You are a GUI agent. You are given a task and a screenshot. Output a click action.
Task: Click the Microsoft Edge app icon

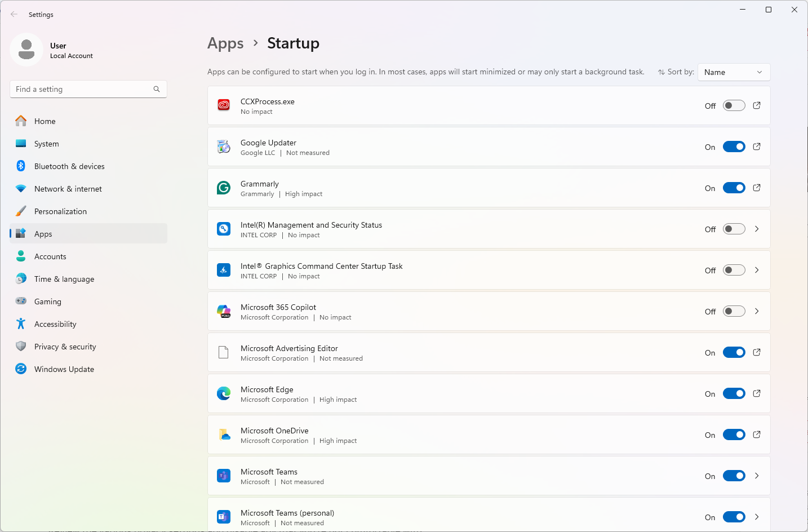pos(224,393)
